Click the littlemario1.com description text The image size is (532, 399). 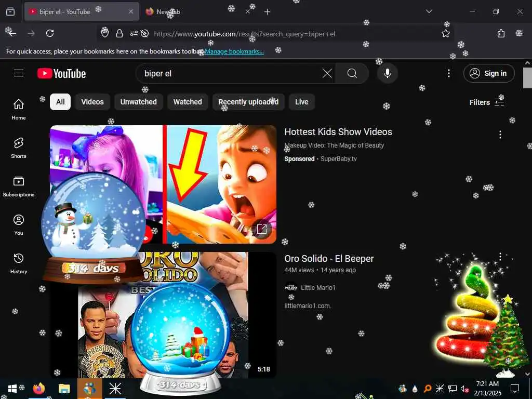(x=308, y=305)
